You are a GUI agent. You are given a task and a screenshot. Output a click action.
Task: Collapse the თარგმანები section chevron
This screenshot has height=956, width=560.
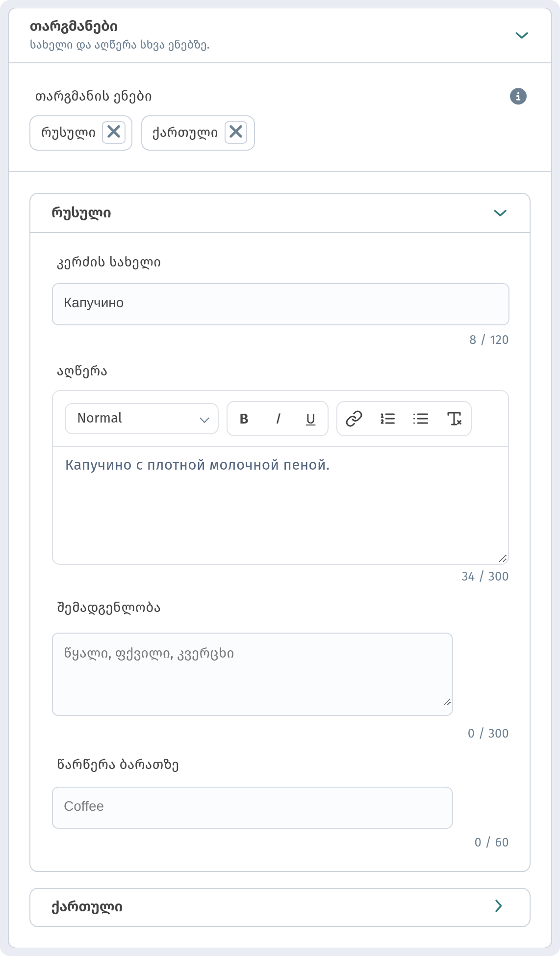522,35
